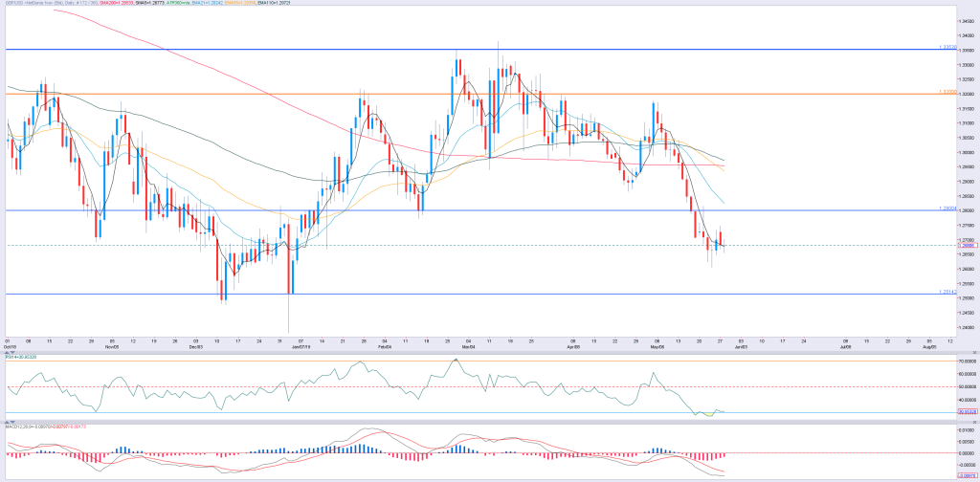Screen dimensions: 980x482
Task: Click the 1.30000 price level on axis
Action: (x=968, y=152)
